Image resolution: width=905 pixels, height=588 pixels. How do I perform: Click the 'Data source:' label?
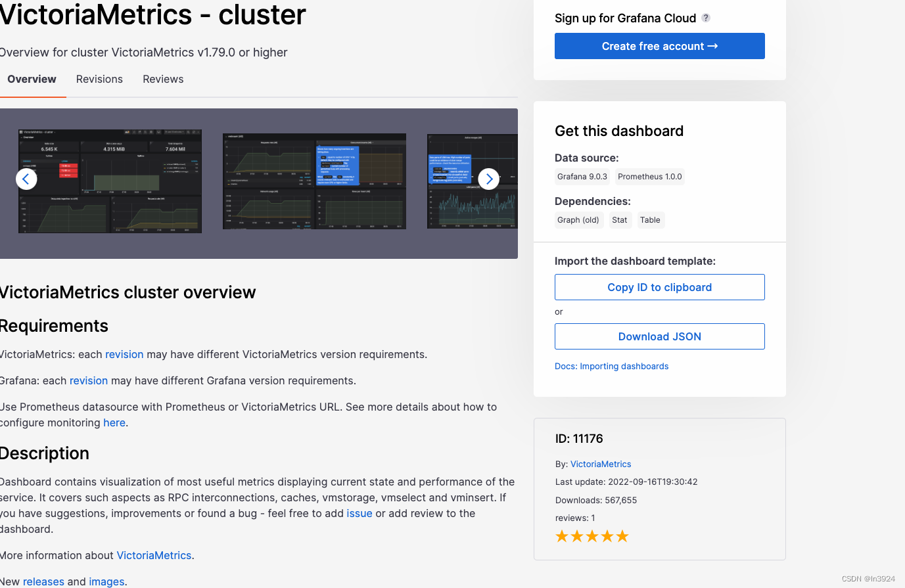pyautogui.click(x=587, y=158)
